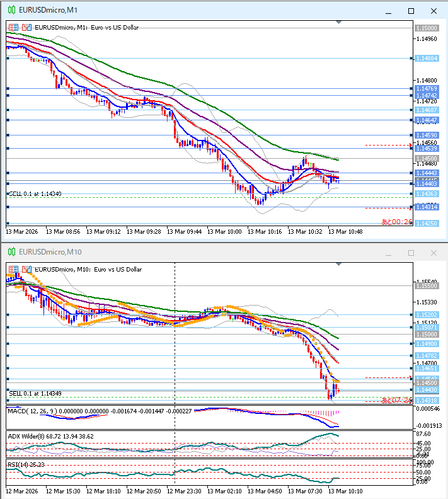
Task: Click the ADX Wilder(8) indicator label
Action: click(x=29, y=435)
